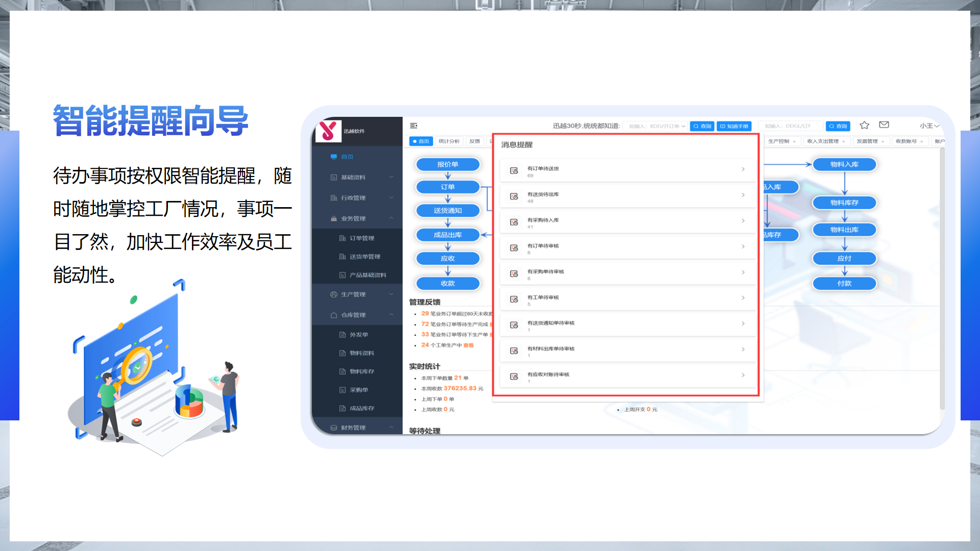Open the KDD/开订单 search dropdown
Viewport: 980px width, 551px height.
[655, 126]
